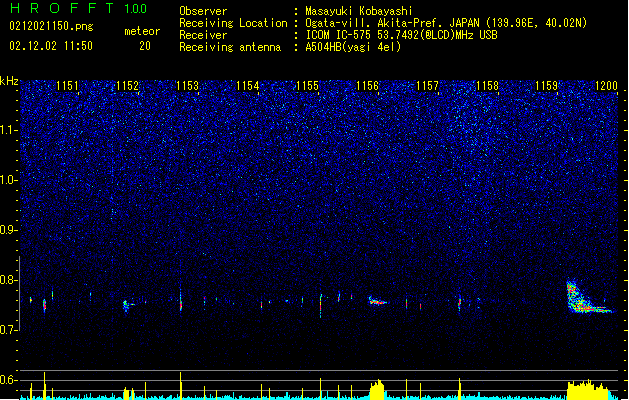Image resolution: width=629 pixels, height=400 pixels.
Task: Click the 1157 time marker
Action: 427,86
